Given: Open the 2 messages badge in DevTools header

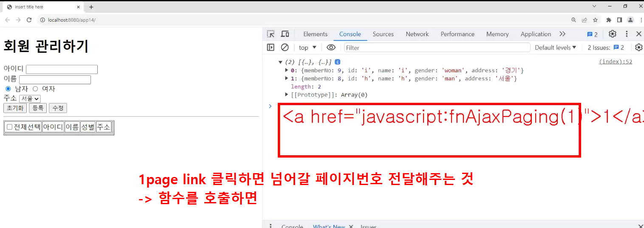Looking at the screenshot, I should pyautogui.click(x=592, y=34).
